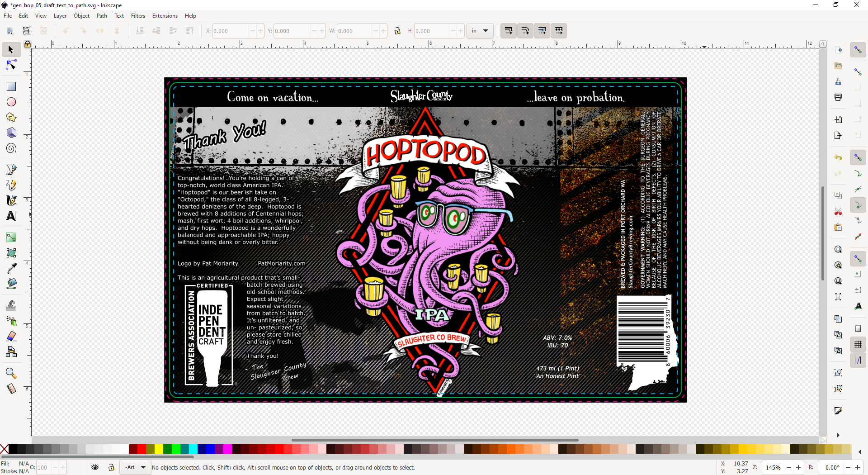Select the Zoom magnifier tool
The height and width of the screenshot is (475, 868).
(11, 373)
